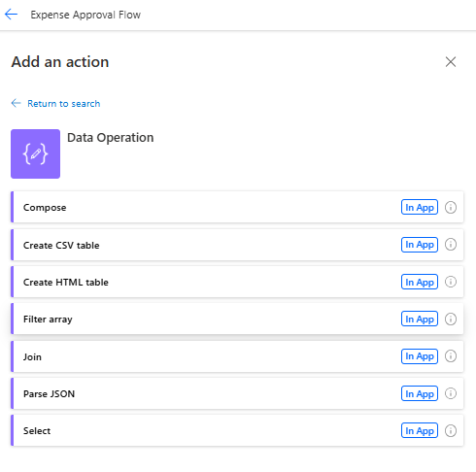476x472 pixels.
Task: Click In App badge on Create CSV table
Action: [420, 245]
